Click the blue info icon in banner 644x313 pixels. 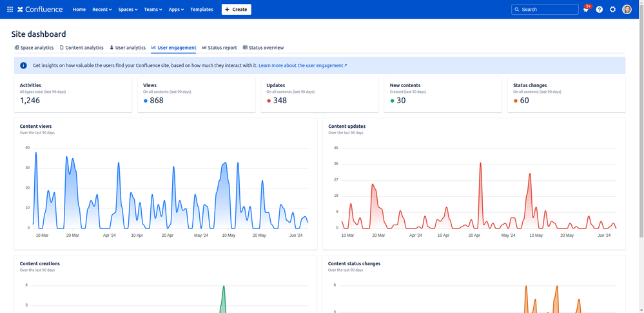coord(23,65)
